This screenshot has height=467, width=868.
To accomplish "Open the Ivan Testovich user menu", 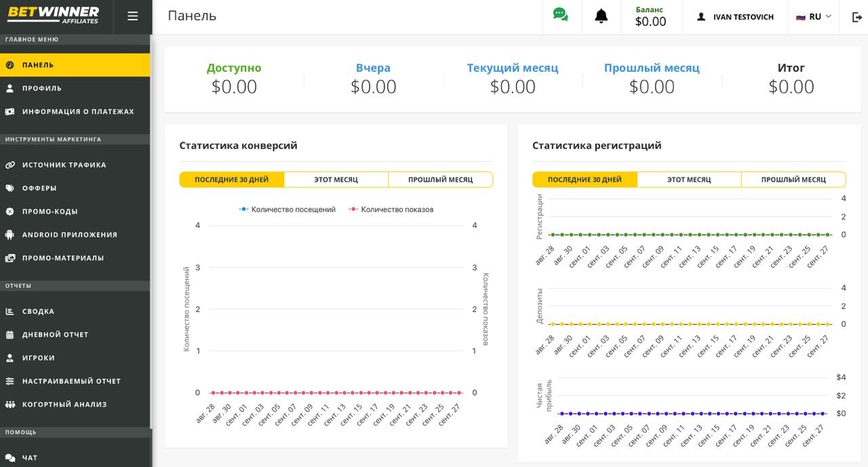I will tap(736, 17).
